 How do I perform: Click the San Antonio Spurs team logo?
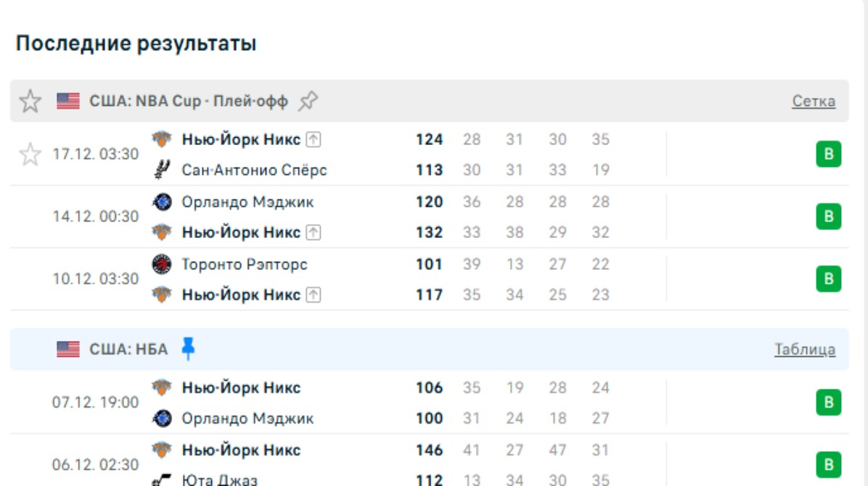(161, 170)
